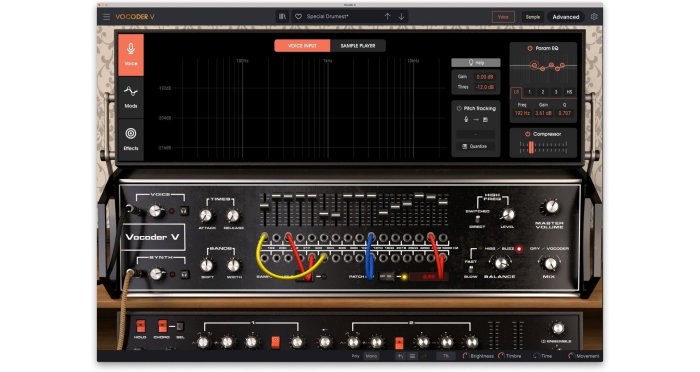Click the yellow patch indicator light
This screenshot has width=700, height=372.
point(404,277)
